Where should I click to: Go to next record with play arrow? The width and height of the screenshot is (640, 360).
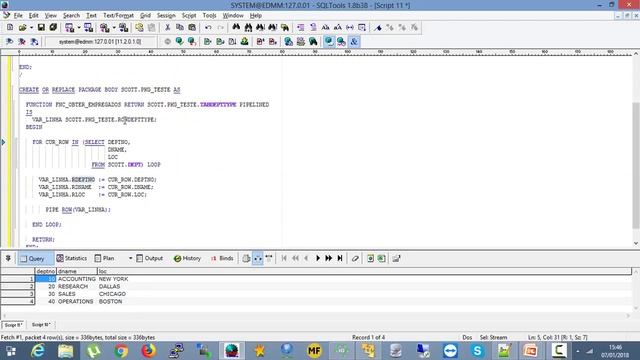tap(318, 258)
